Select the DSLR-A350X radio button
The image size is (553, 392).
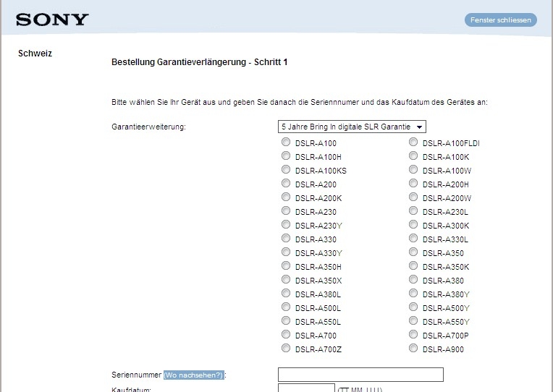click(286, 280)
